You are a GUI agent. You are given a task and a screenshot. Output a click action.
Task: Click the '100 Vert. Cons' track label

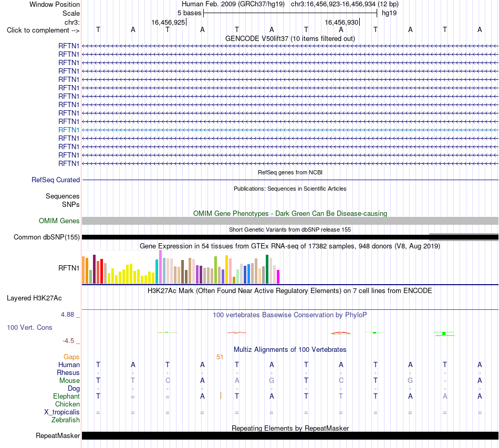(x=29, y=327)
